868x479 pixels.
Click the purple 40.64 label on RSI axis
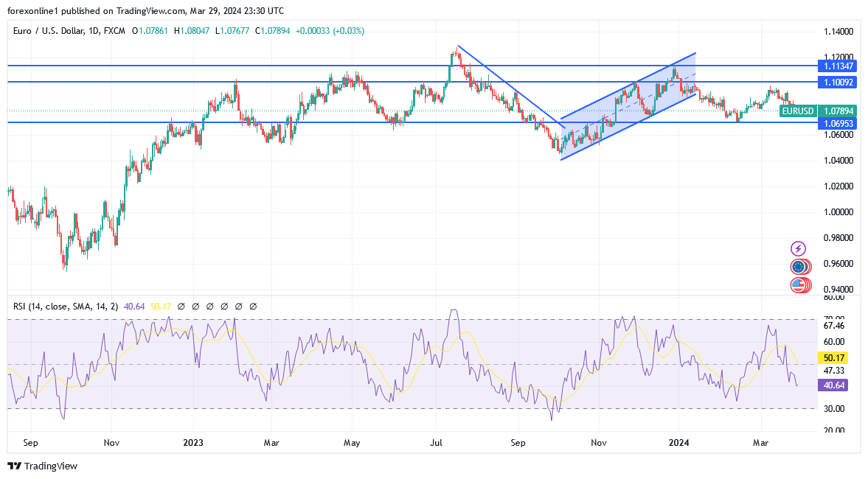[x=833, y=385]
